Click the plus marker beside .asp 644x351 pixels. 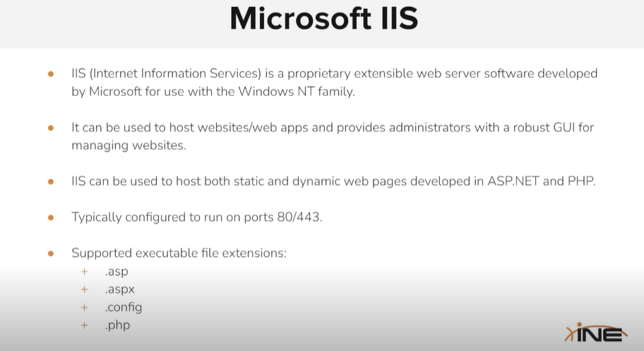85,271
